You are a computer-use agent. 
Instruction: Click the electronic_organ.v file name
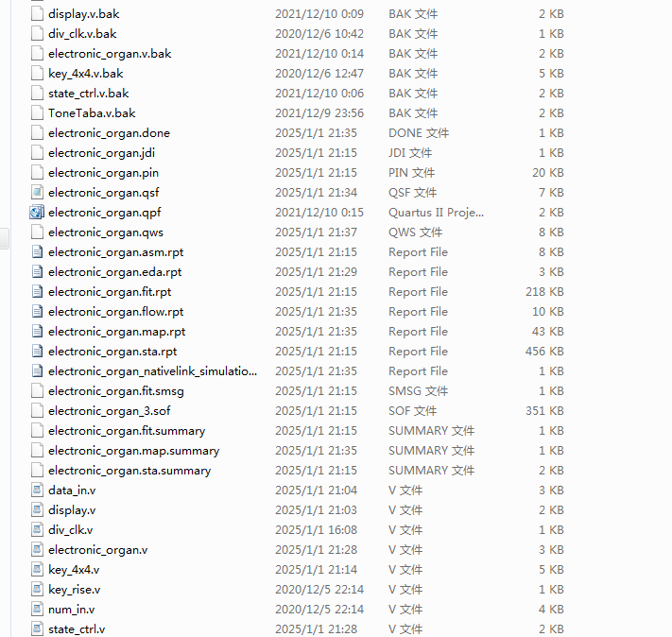click(98, 550)
